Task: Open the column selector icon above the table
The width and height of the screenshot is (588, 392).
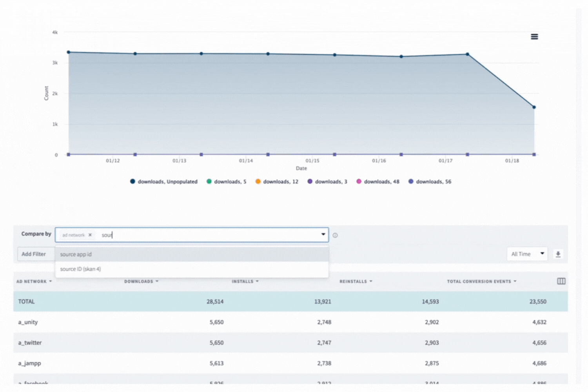Action: click(x=561, y=281)
